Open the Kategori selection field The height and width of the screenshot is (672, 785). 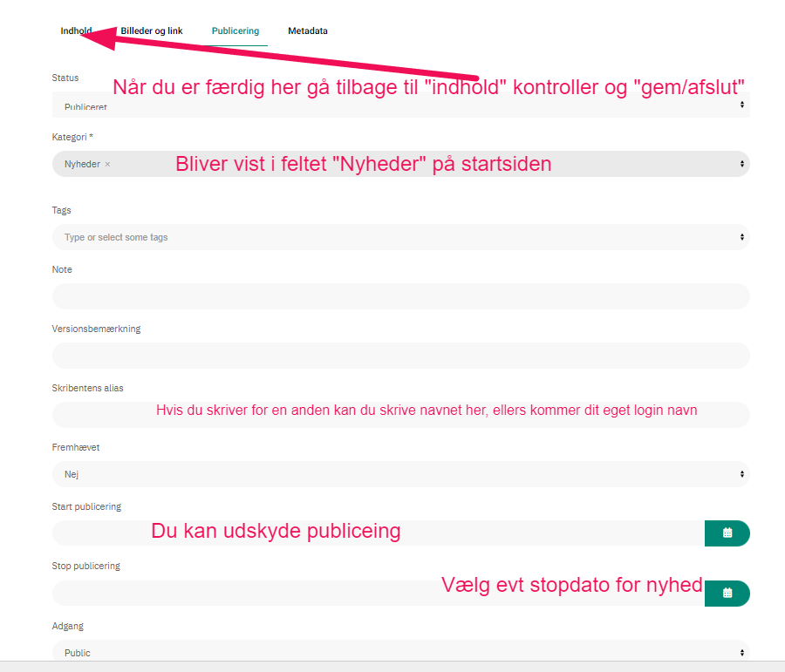point(401,164)
